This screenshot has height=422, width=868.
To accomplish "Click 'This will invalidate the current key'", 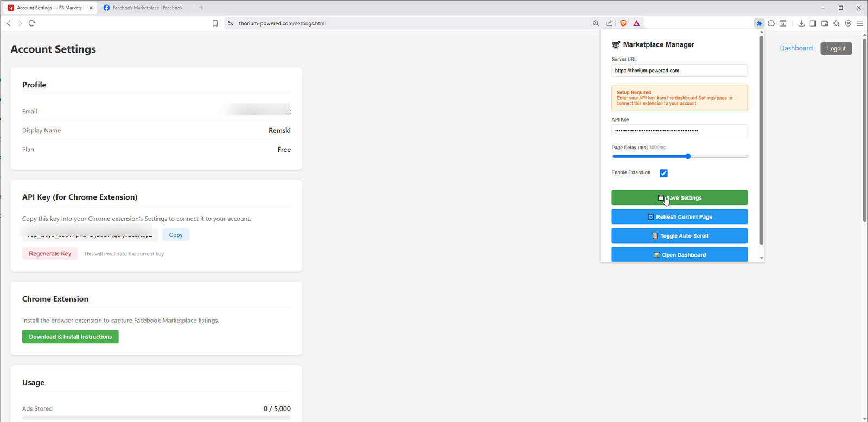I will pyautogui.click(x=124, y=254).
